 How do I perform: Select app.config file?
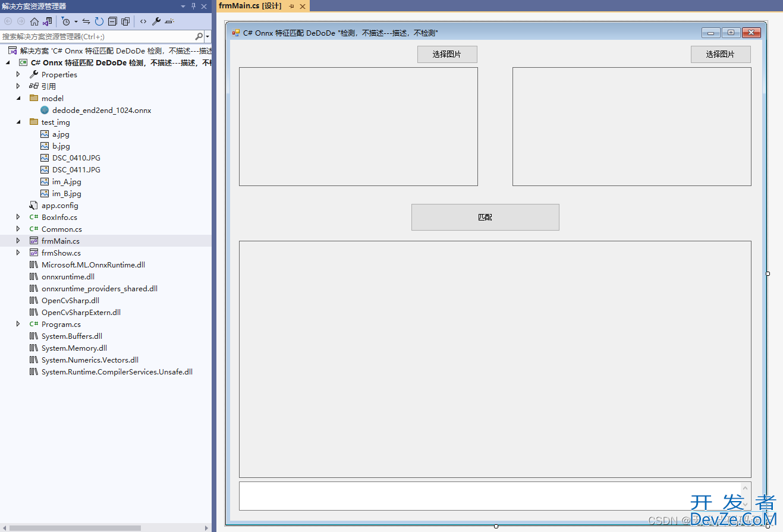59,205
